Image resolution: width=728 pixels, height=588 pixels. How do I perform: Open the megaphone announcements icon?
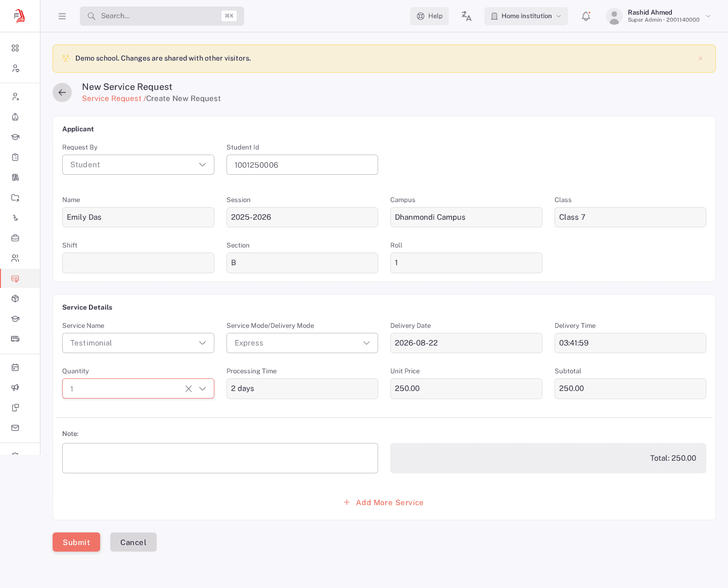(x=15, y=387)
